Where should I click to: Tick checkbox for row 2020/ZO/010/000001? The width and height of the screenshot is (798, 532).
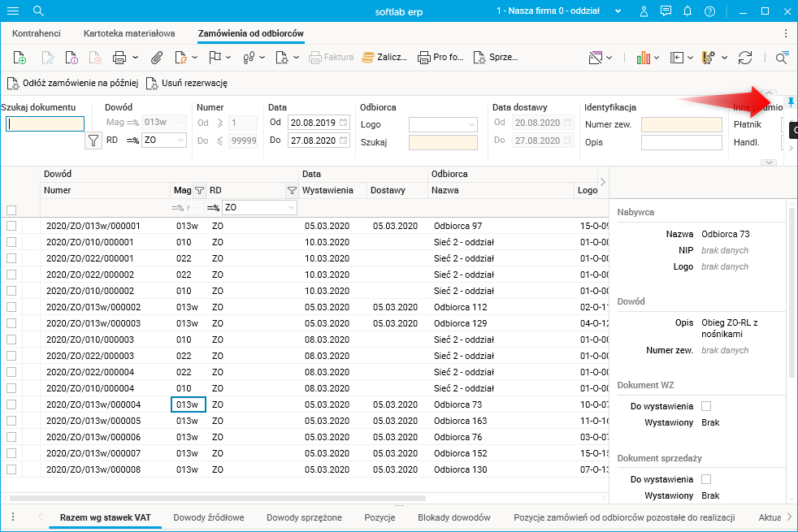click(11, 242)
